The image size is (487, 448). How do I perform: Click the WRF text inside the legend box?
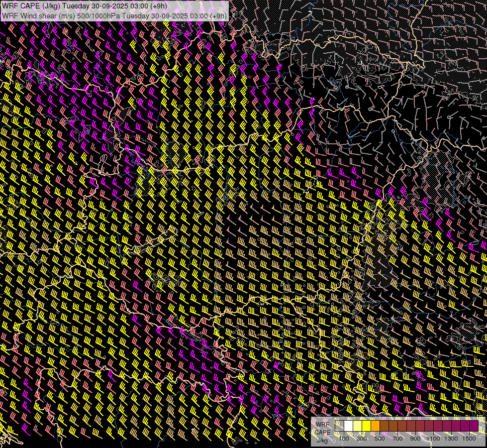point(322,424)
